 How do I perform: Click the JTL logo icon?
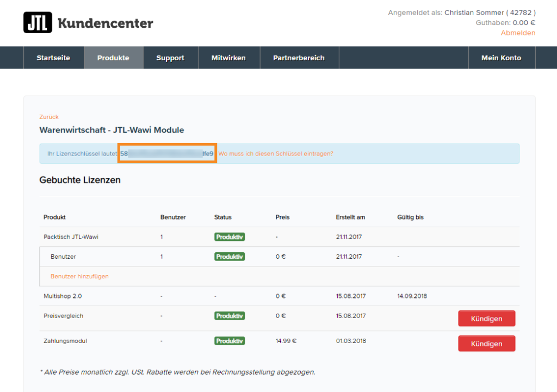pyautogui.click(x=38, y=23)
